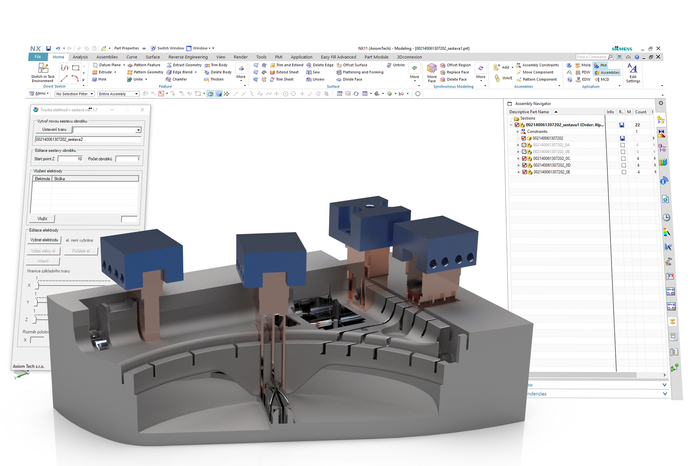
Task: Click in the Start point Z field
Action: click(x=70, y=159)
